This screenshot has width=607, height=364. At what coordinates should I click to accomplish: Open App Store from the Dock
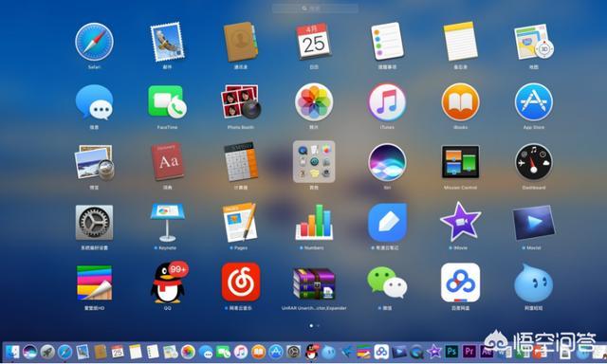coord(276,352)
